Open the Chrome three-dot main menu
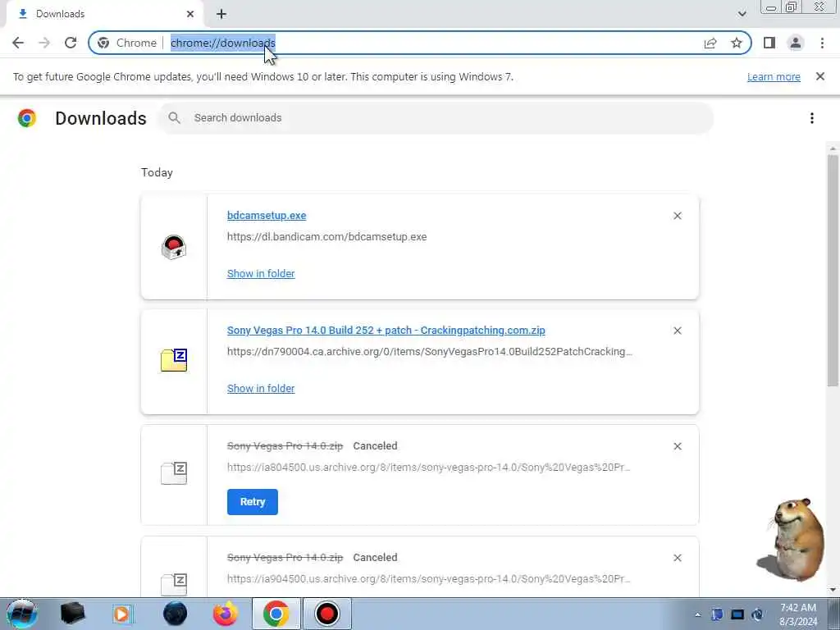This screenshot has width=840, height=630. [x=822, y=43]
